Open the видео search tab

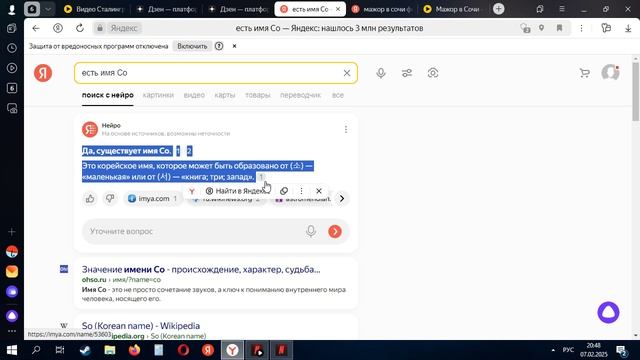coord(194,95)
